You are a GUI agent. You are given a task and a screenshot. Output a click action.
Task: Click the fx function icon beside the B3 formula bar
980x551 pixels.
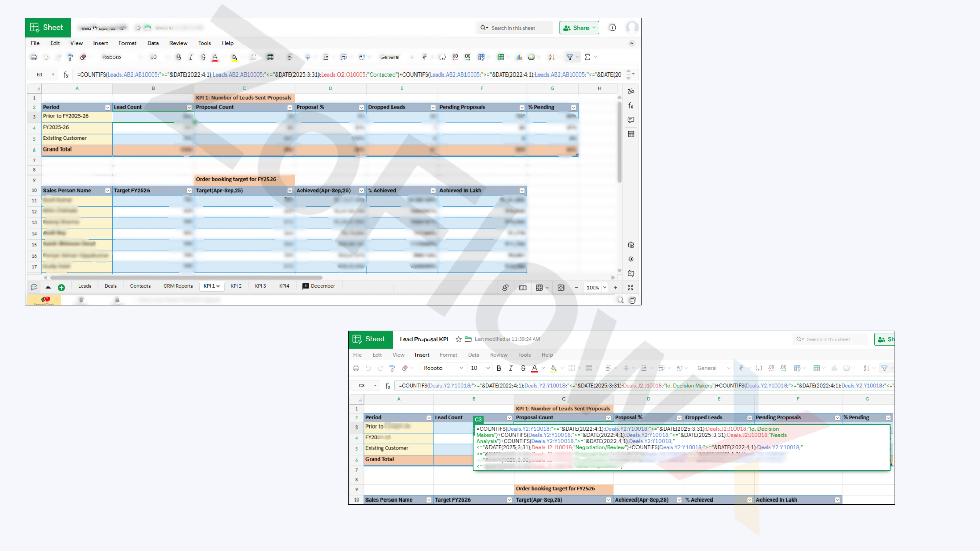tap(66, 74)
